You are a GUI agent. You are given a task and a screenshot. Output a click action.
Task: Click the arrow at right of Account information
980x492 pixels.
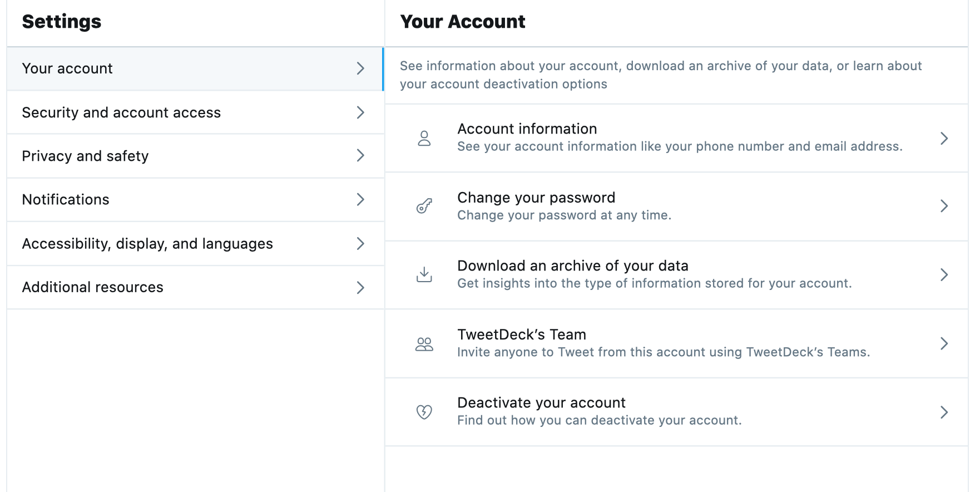[944, 138]
